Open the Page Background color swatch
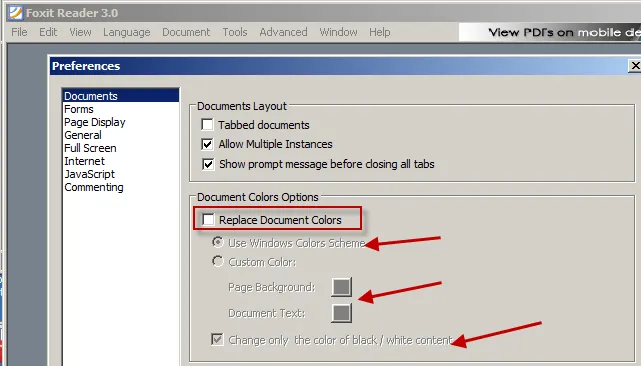Viewport: 641px width, 366px height. click(341, 287)
